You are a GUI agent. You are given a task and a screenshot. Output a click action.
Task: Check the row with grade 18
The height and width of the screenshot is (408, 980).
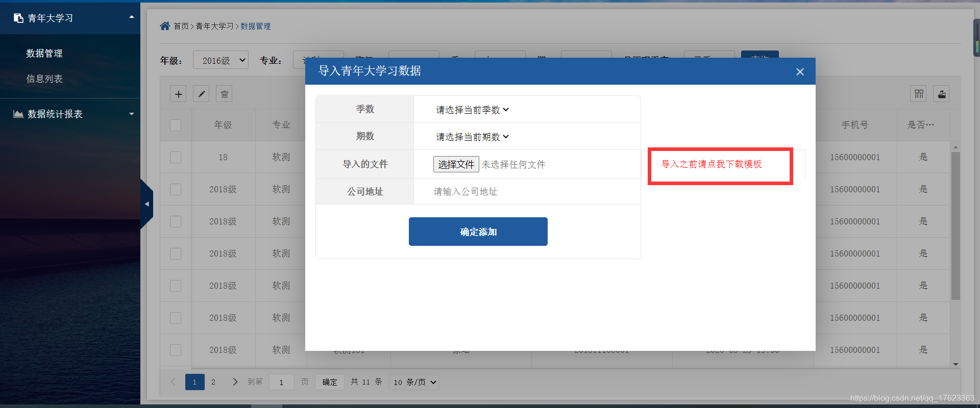[176, 157]
